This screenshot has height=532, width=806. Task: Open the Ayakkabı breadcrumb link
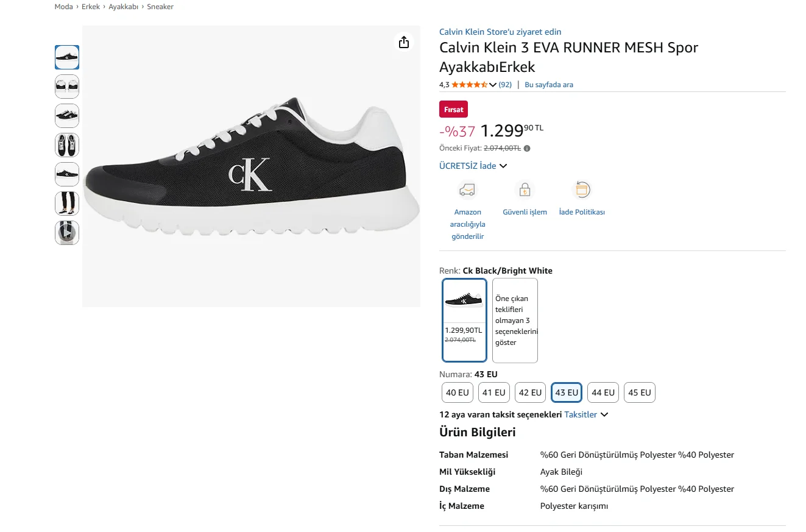click(124, 7)
